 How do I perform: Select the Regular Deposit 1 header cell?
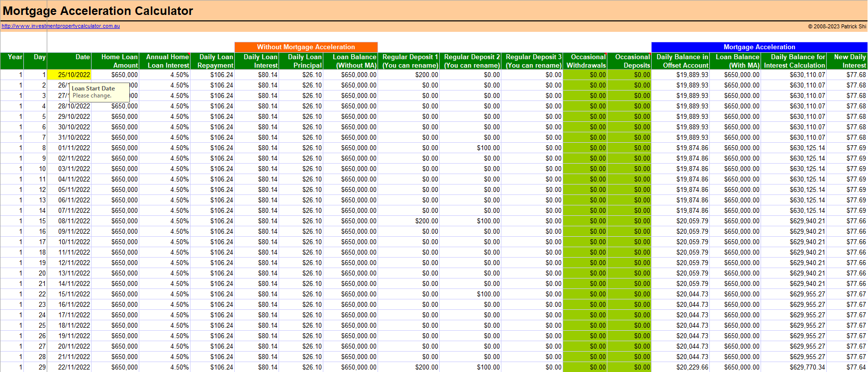tap(409, 61)
